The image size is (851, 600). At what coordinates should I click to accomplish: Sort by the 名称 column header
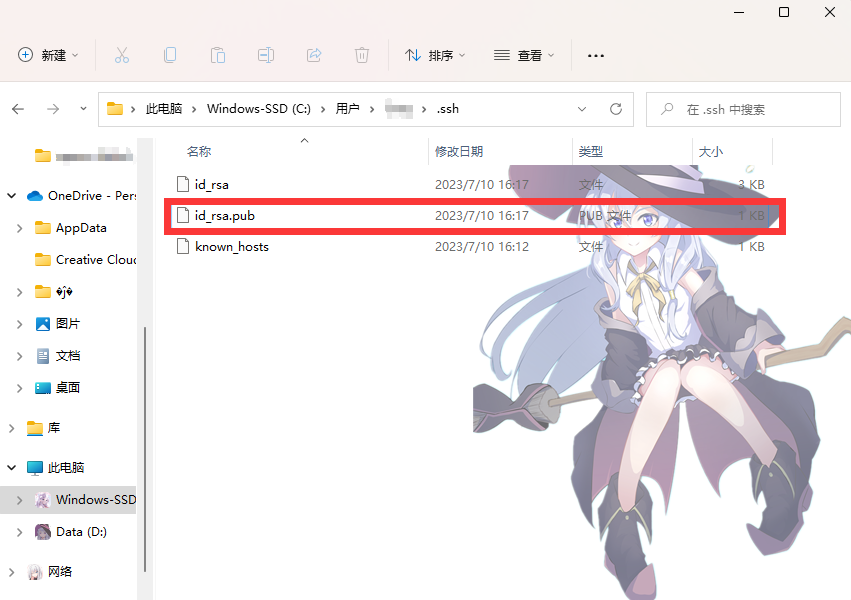(199, 152)
